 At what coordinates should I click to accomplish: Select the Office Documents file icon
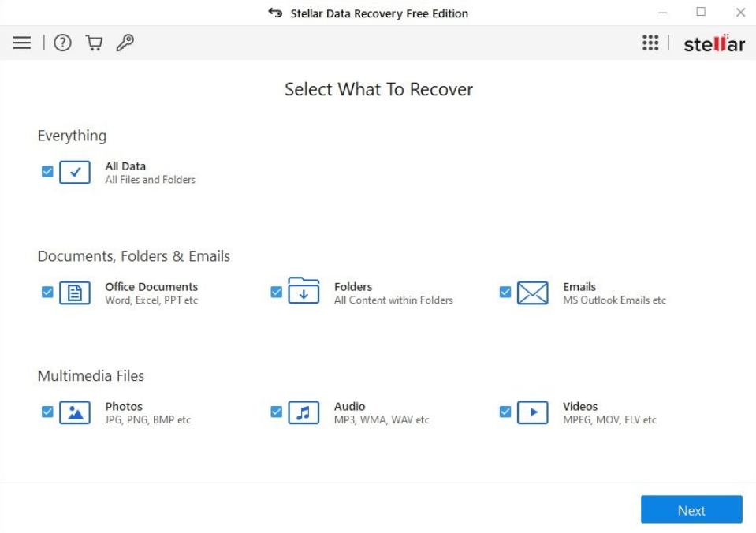(74, 291)
